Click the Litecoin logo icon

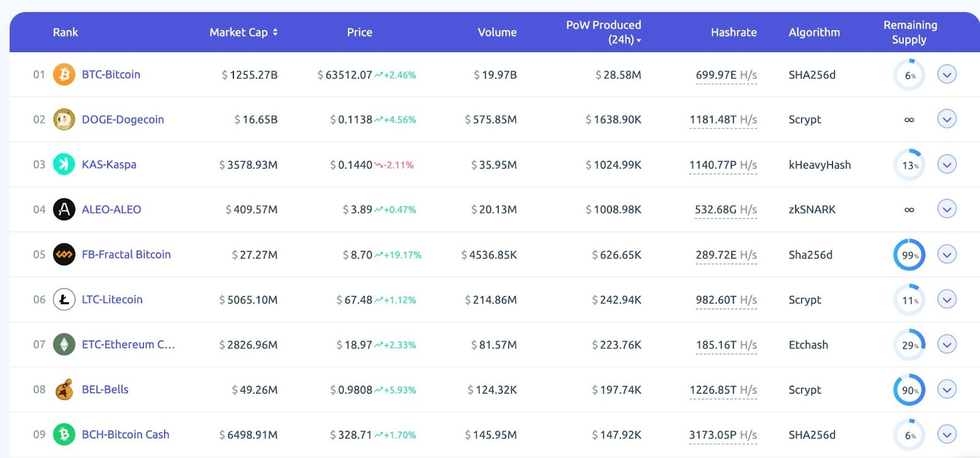coord(64,299)
